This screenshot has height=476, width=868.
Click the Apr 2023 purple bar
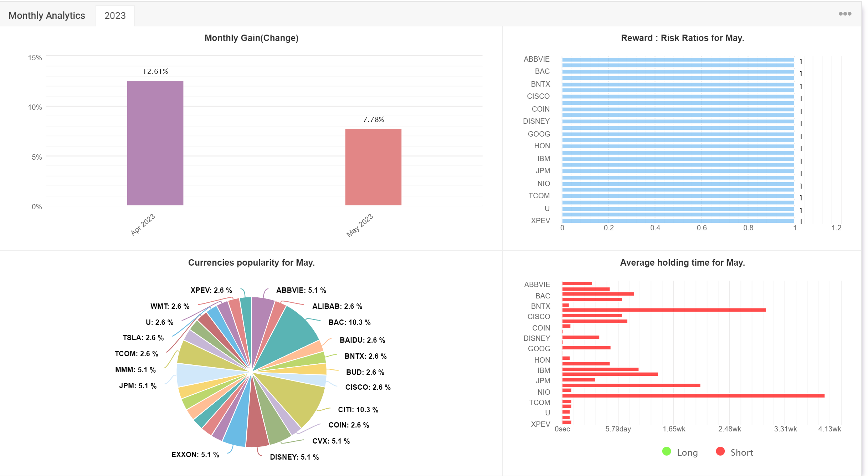pyautogui.click(x=155, y=143)
